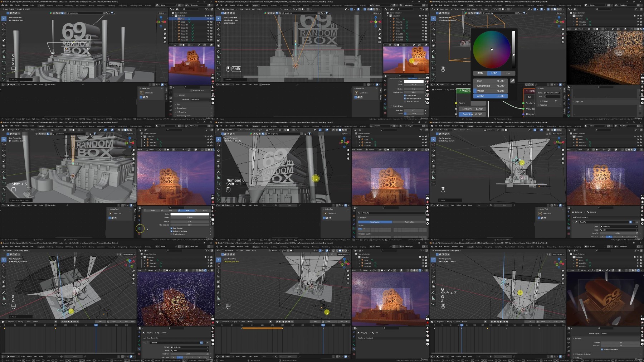Image resolution: width=644 pixels, height=362 pixels.
Task: Click the Alpha slider at 1.000
Action: click(x=490, y=96)
